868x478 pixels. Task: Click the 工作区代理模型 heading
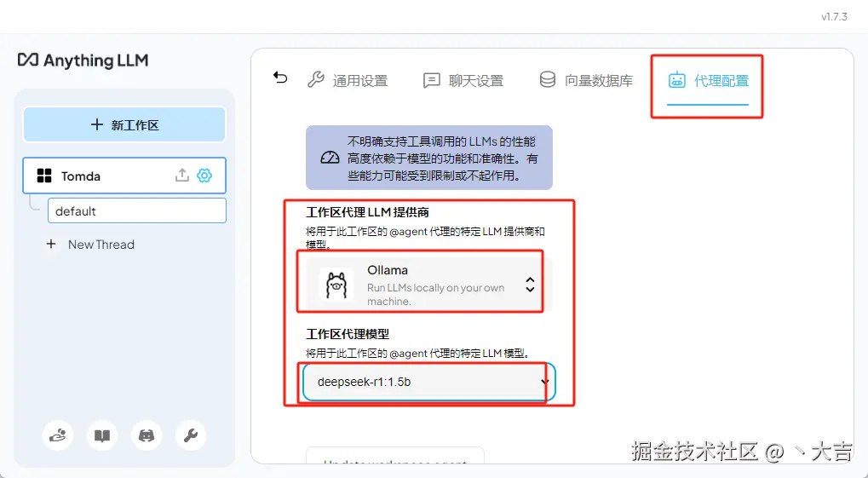[348, 334]
